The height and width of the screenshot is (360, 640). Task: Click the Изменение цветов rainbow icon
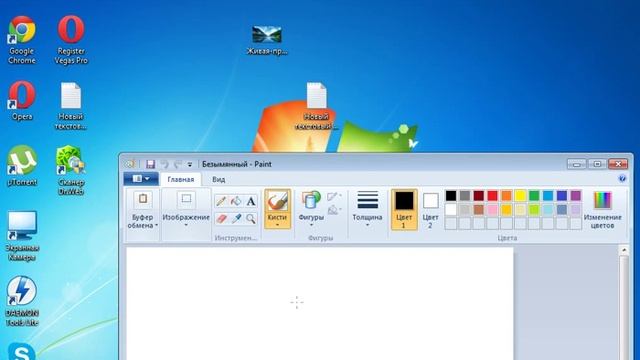[602, 200]
